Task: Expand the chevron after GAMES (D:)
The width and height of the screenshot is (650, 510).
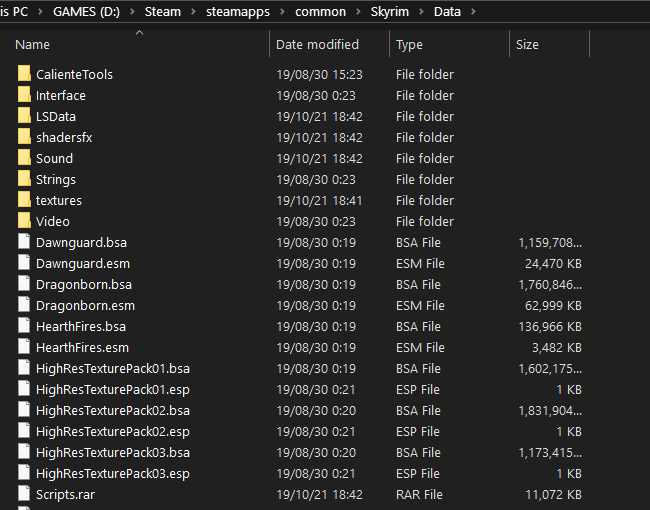Action: (132, 12)
